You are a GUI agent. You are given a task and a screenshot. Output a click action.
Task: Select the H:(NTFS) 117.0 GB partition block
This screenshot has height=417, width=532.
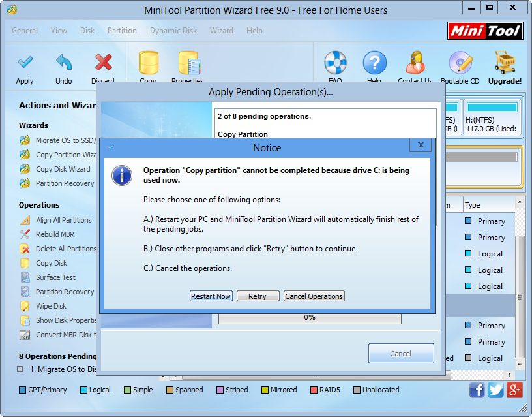click(492, 117)
